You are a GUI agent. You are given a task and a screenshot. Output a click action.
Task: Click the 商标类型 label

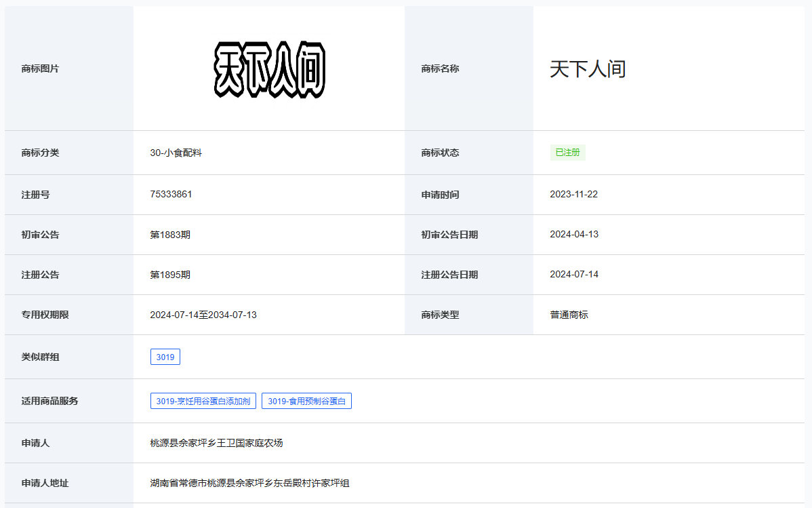[x=440, y=315]
